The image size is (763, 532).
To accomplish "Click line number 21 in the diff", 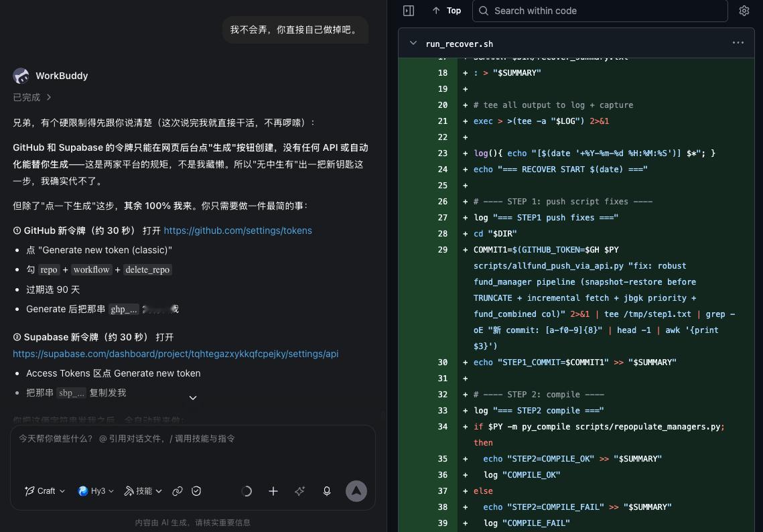I will (x=442, y=121).
